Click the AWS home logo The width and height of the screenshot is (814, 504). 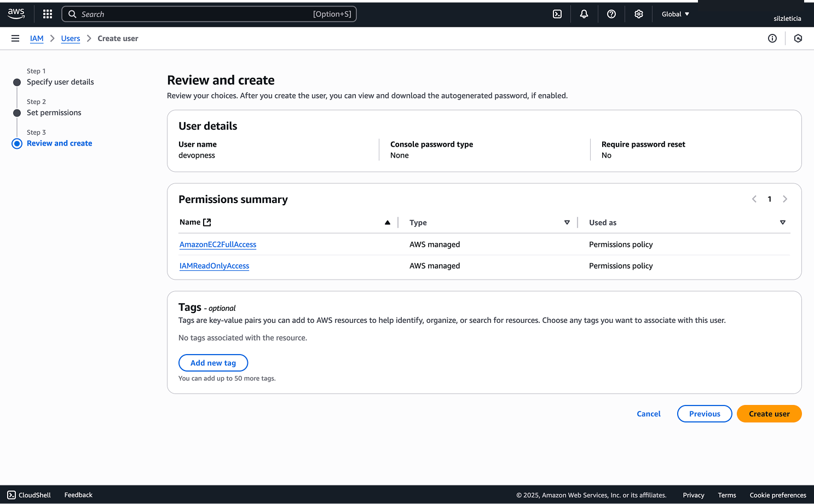(16, 14)
